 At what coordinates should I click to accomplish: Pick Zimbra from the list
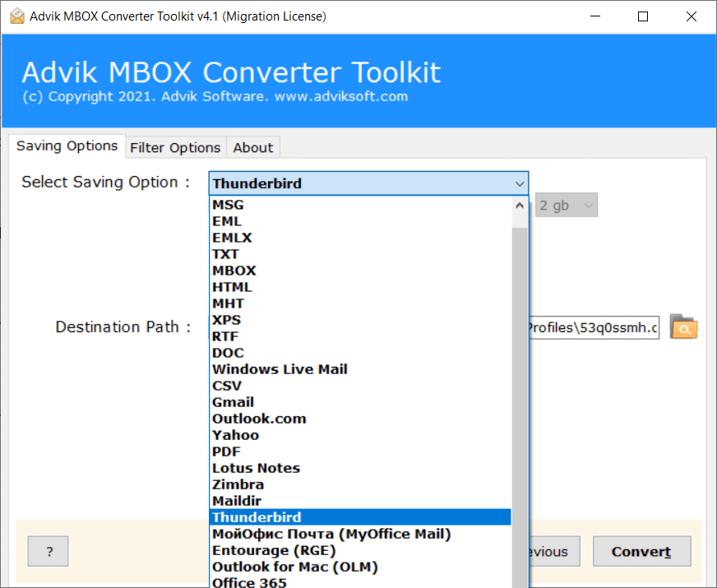[360, 484]
